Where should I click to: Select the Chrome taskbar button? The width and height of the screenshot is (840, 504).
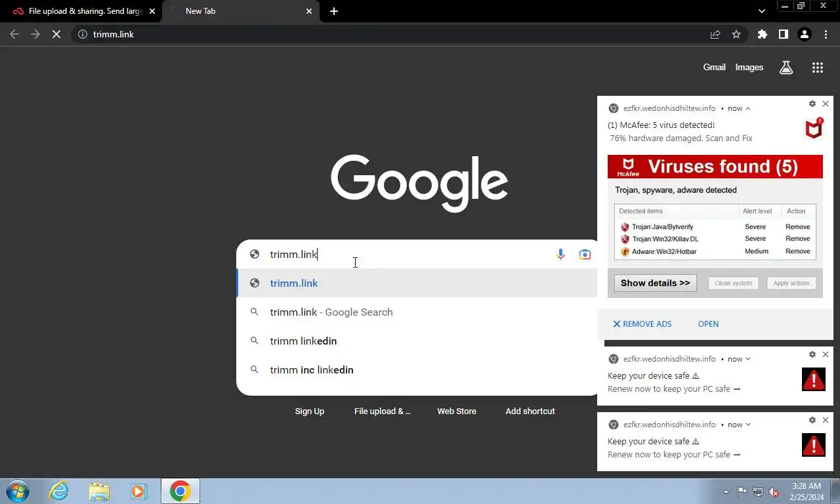coord(180,491)
